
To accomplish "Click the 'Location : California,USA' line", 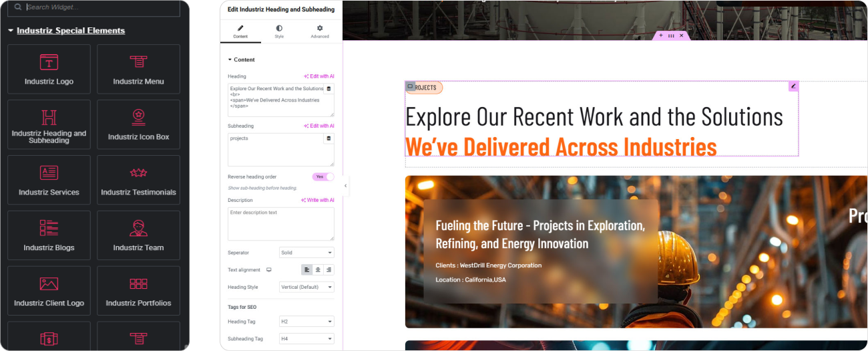I will [x=471, y=279].
